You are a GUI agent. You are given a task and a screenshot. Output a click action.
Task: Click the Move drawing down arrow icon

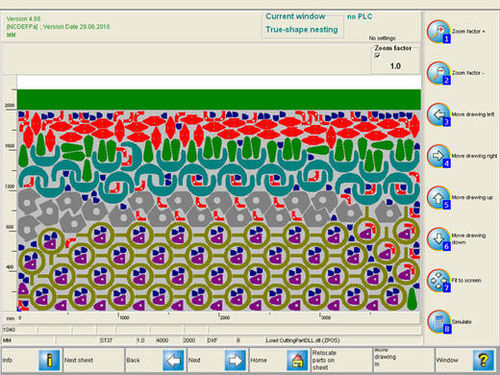click(439, 239)
